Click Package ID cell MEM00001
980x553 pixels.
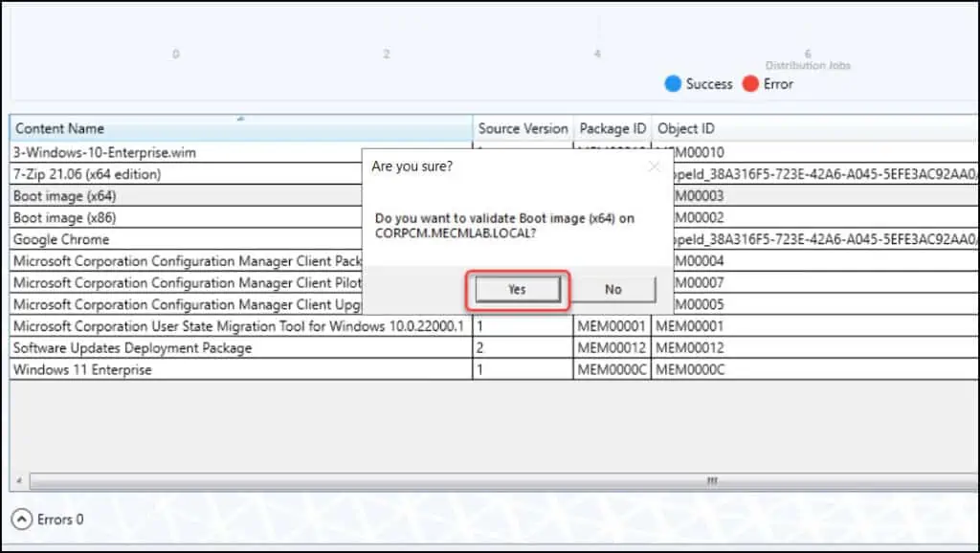(x=612, y=326)
